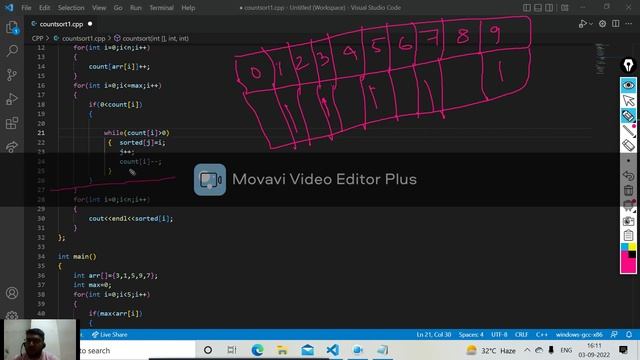Open More Actions ellipsis in editor
This screenshot has height=360, width=640.
pyautogui.click(x=629, y=24)
